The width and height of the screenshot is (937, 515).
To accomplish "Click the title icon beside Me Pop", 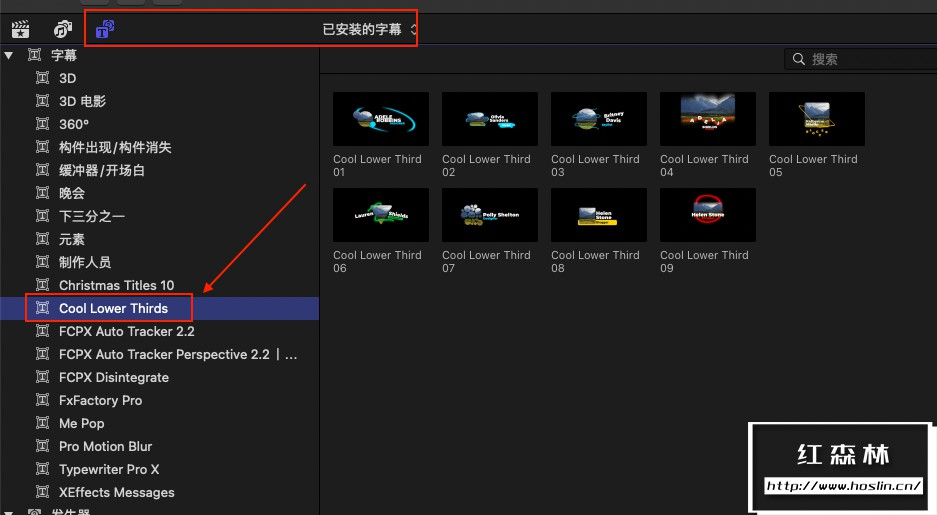I will 42,423.
